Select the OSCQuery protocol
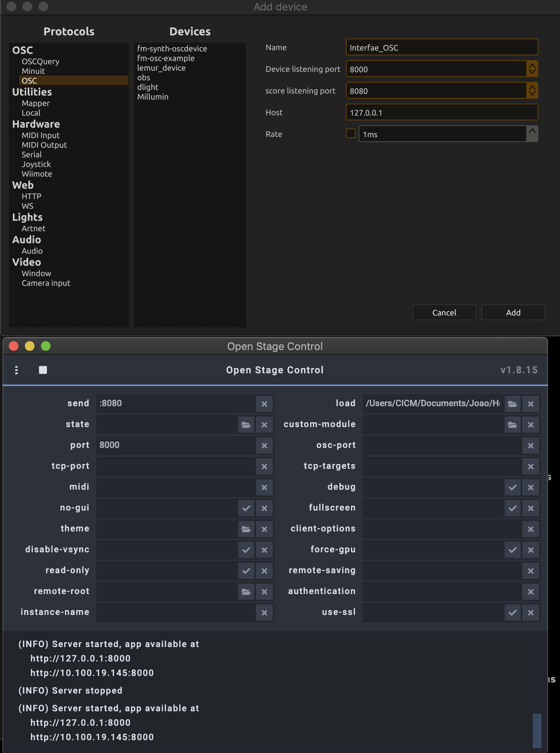 coord(41,61)
